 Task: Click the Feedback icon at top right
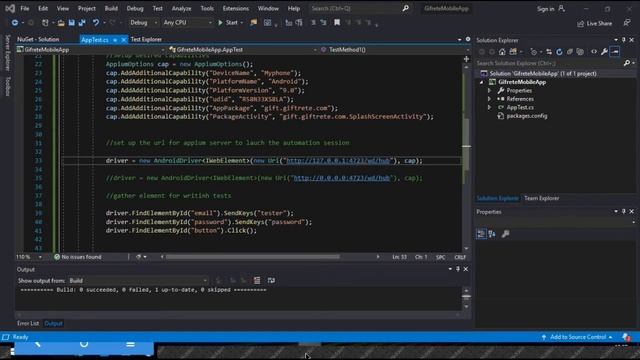(x=627, y=23)
